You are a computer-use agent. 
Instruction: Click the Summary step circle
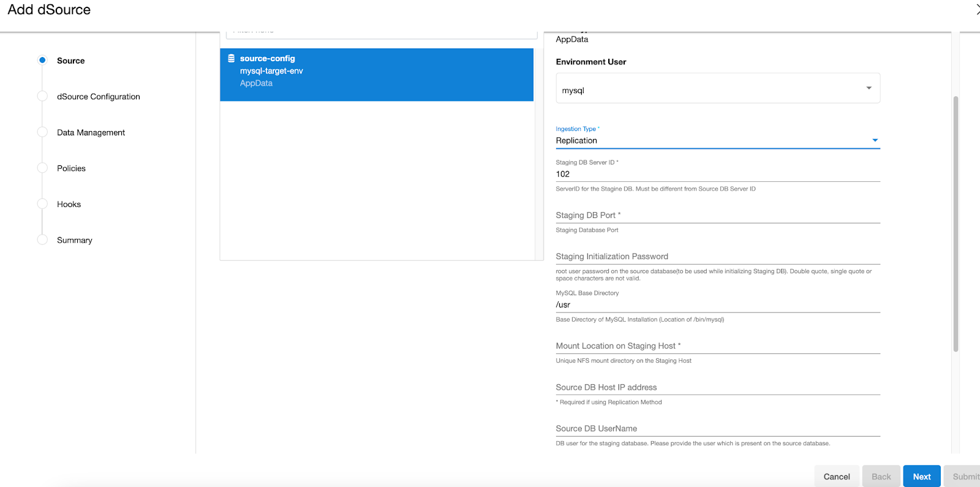click(x=42, y=240)
